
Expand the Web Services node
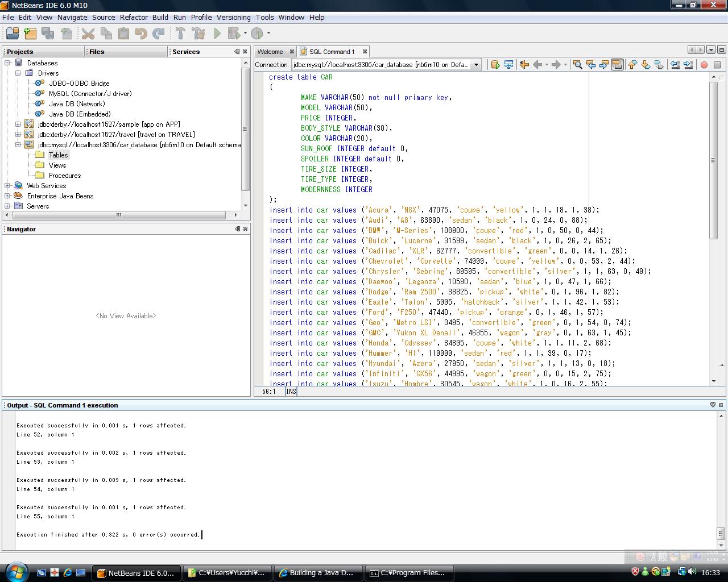pyautogui.click(x=7, y=186)
